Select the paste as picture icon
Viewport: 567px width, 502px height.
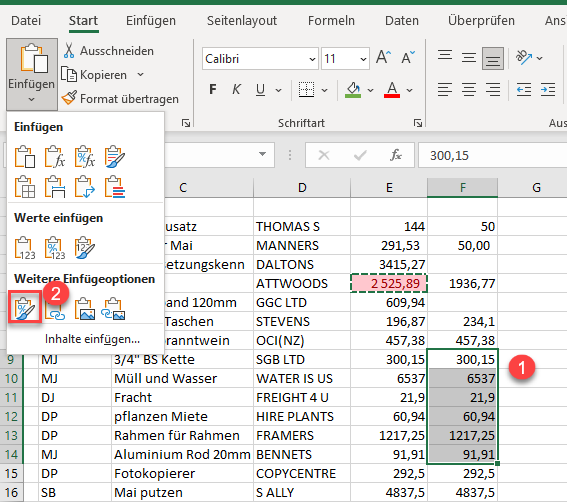[85, 309]
